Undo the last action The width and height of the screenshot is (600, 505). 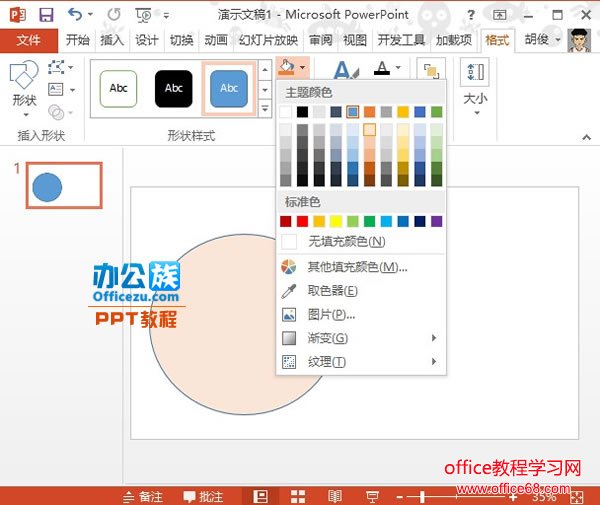pyautogui.click(x=75, y=15)
